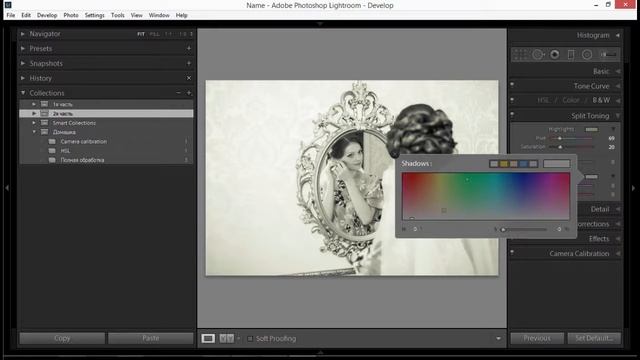Click the Loupe view icon in toolbar
The width and height of the screenshot is (640, 360).
(x=208, y=338)
